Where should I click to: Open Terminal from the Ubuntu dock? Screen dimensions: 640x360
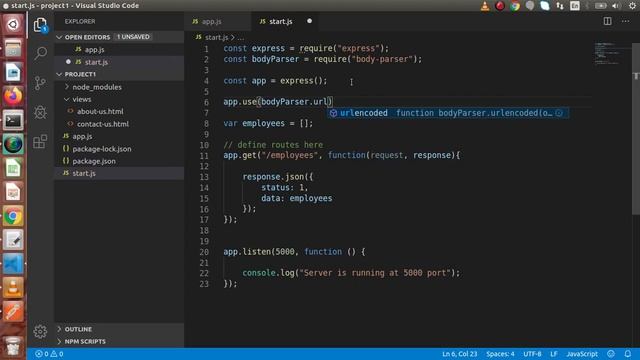(x=13, y=120)
